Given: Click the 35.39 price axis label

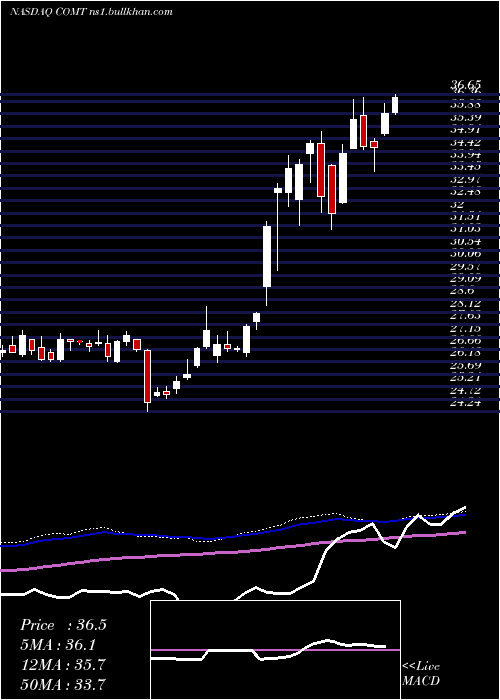Looking at the screenshot, I should point(465,117).
